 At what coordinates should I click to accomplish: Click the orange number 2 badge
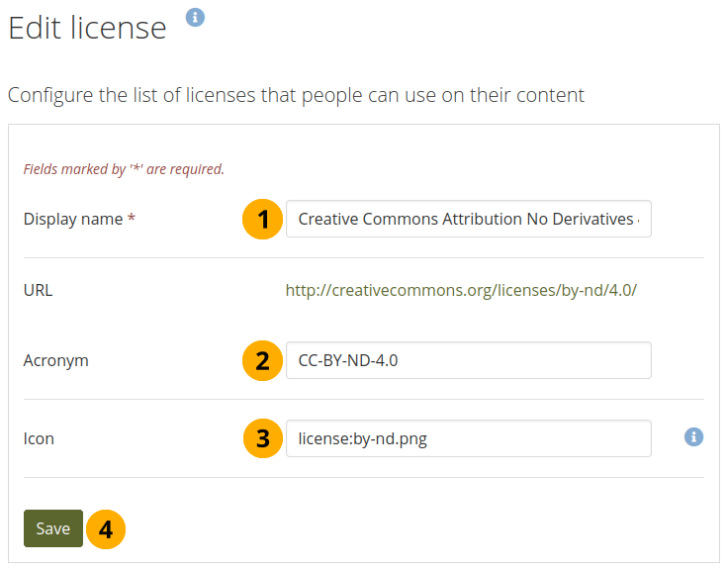pos(262,360)
